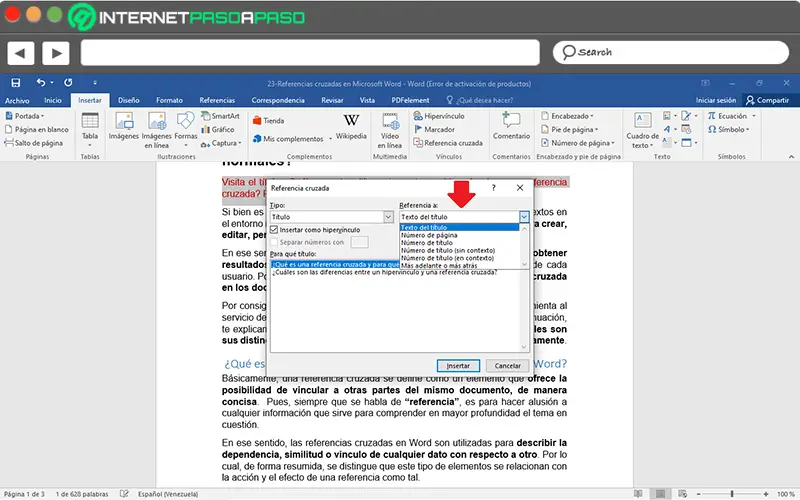Insert a Gráfico chart
Image resolution: width=800 pixels, height=500 pixels.
coord(218,130)
